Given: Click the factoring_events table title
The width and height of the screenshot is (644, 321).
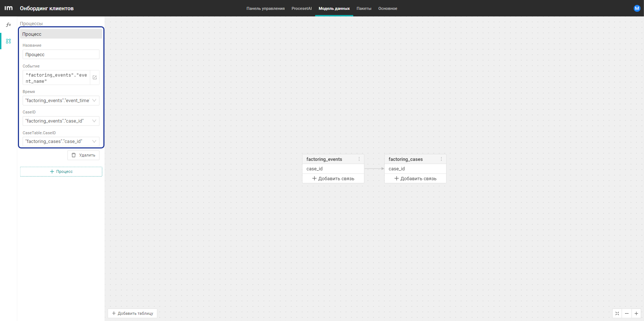Looking at the screenshot, I should click(324, 159).
